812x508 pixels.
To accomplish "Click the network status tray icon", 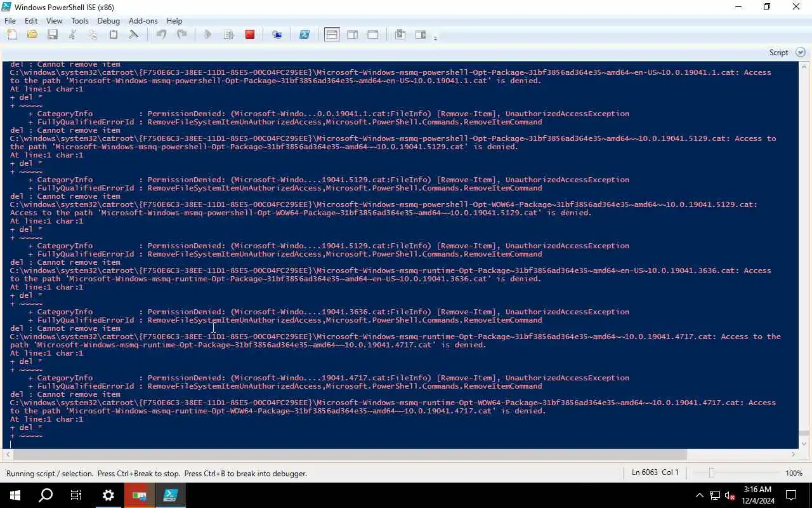I will tap(715, 495).
